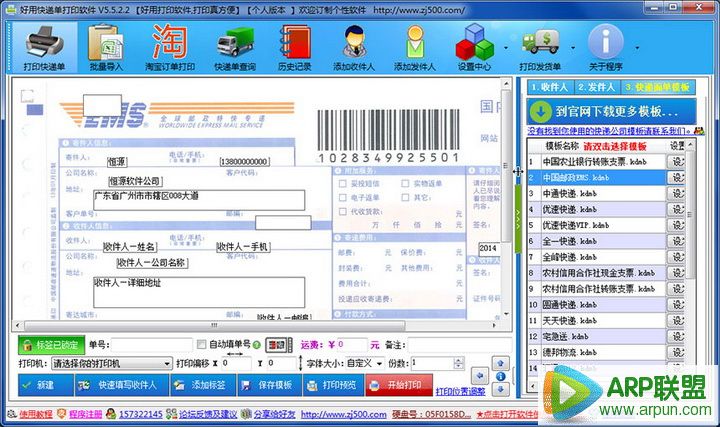Open 淘宝订单打印 from the toolbar
This screenshot has width=720, height=427.
tap(168, 45)
